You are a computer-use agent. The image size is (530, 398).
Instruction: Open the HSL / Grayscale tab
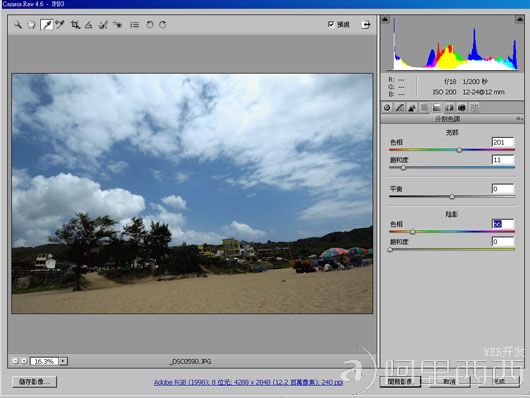(424, 108)
